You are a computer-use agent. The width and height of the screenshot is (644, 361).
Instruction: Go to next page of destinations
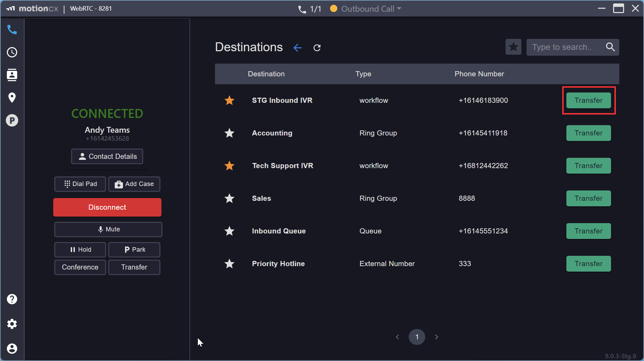[x=437, y=337]
